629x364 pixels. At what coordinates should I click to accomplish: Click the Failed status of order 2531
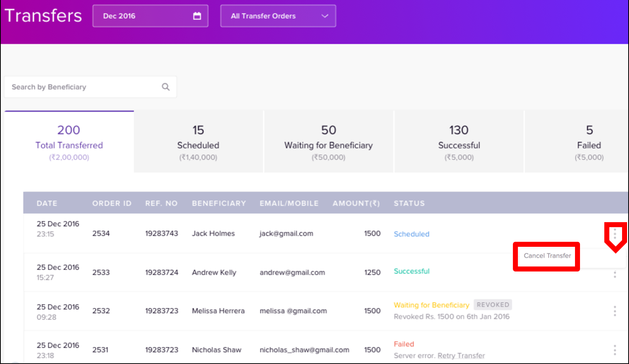[404, 344]
